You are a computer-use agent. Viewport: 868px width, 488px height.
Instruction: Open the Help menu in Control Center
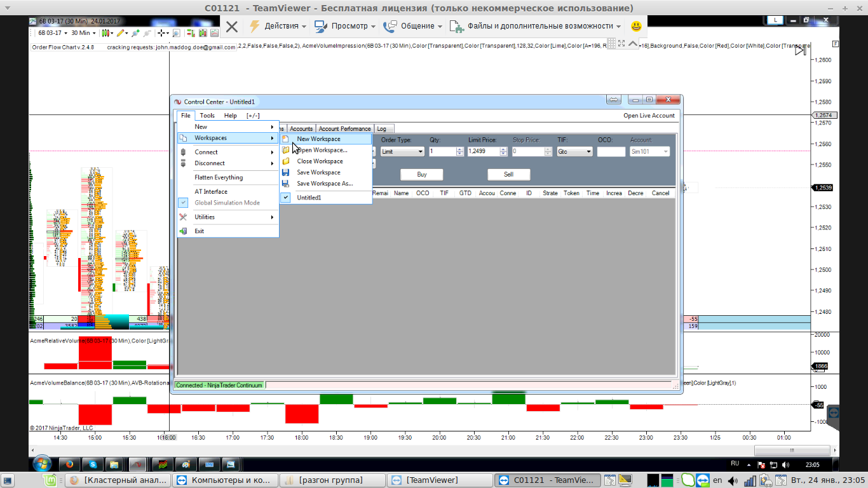231,116
